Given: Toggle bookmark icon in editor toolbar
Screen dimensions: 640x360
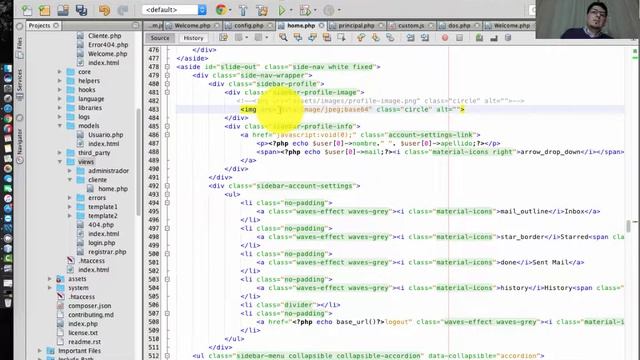Looking at the screenshot, I should click(390, 38).
